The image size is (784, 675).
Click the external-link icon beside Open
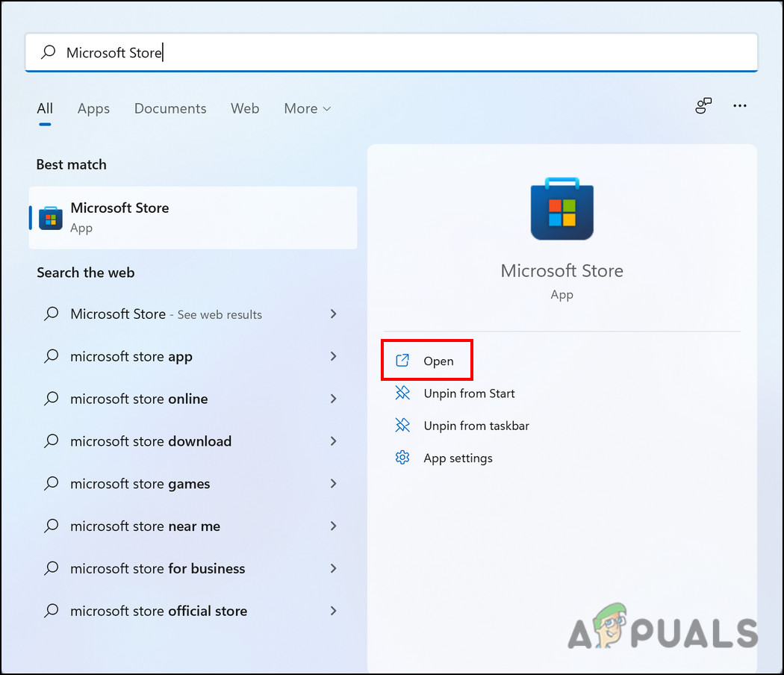[x=402, y=360]
